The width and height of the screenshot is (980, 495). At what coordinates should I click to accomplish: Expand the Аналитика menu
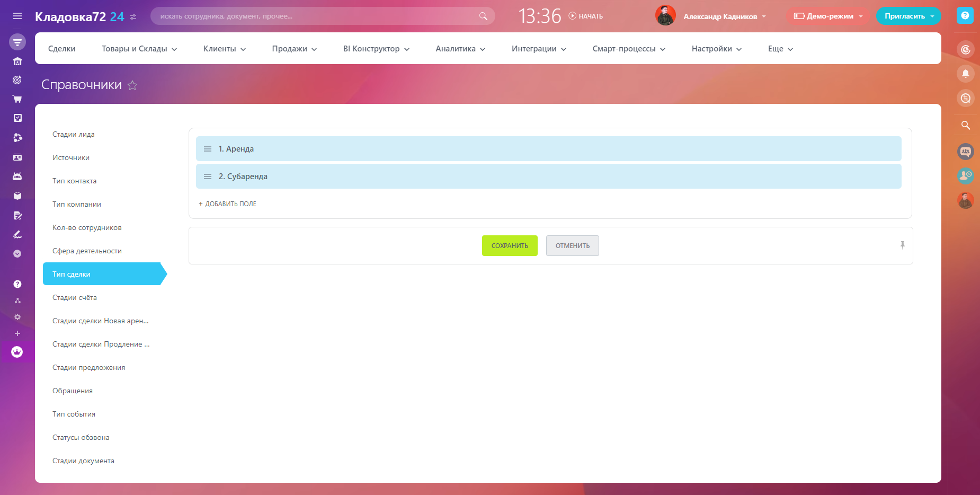tap(460, 49)
